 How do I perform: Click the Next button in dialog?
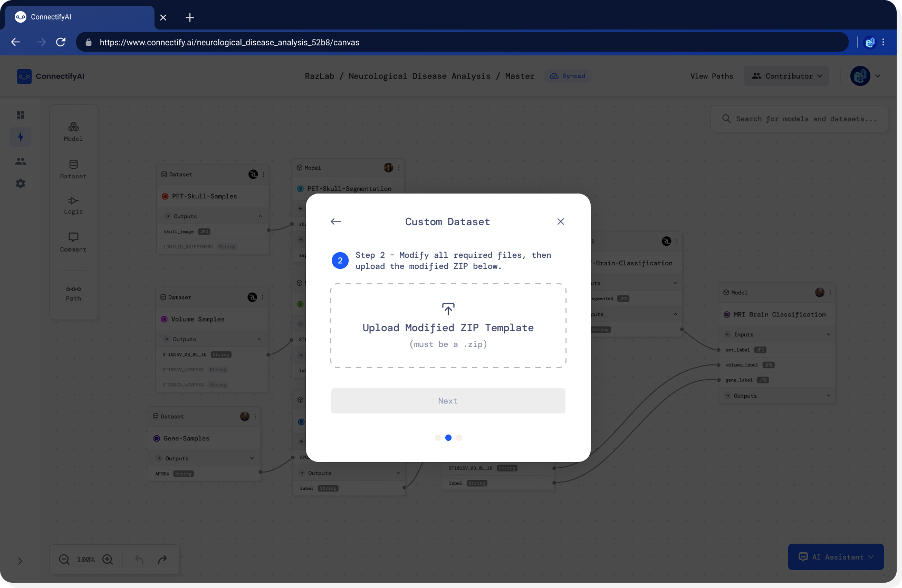[448, 401]
